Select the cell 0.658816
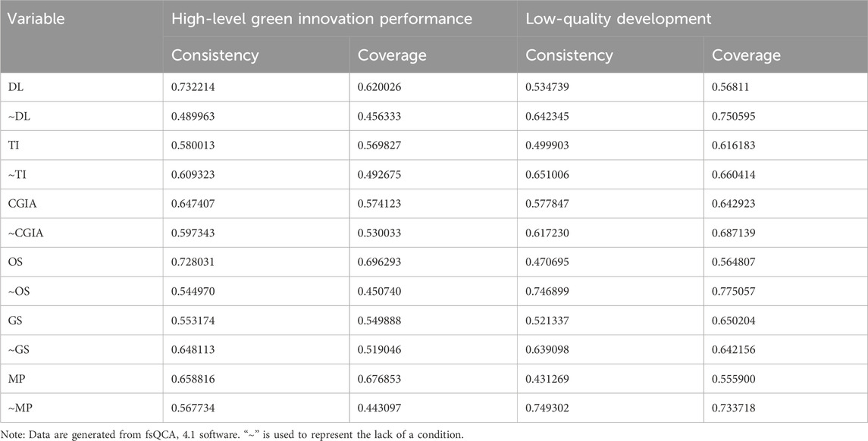Screen dimensions: 868x441 point(193,379)
